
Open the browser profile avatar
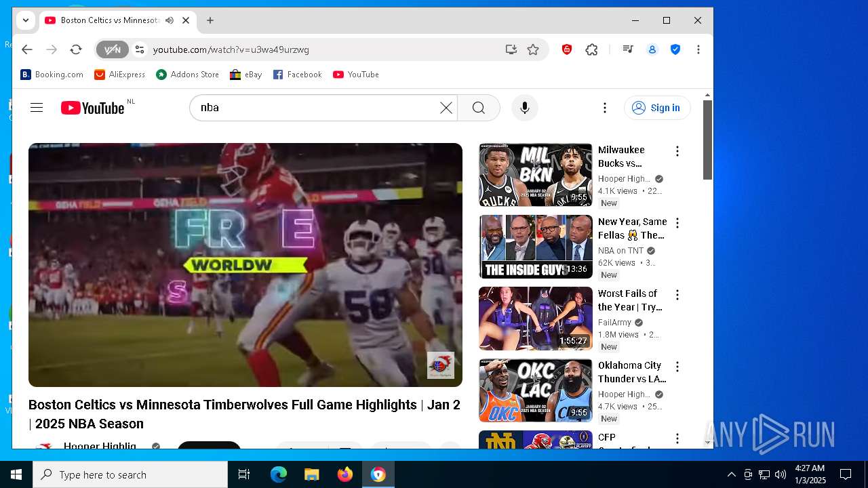[652, 49]
